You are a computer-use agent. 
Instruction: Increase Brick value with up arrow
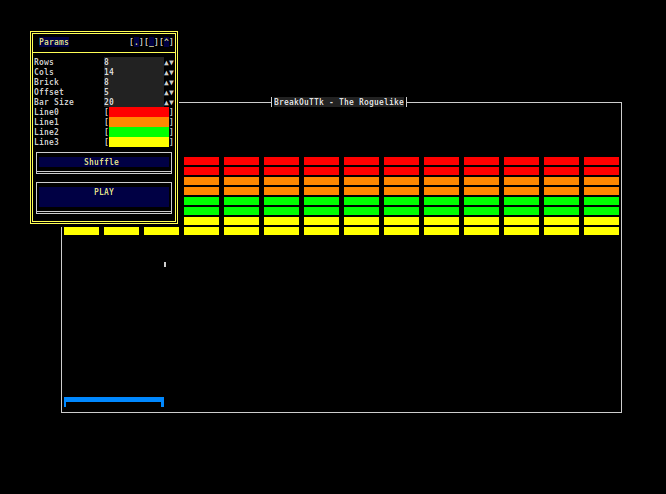[x=166, y=82]
